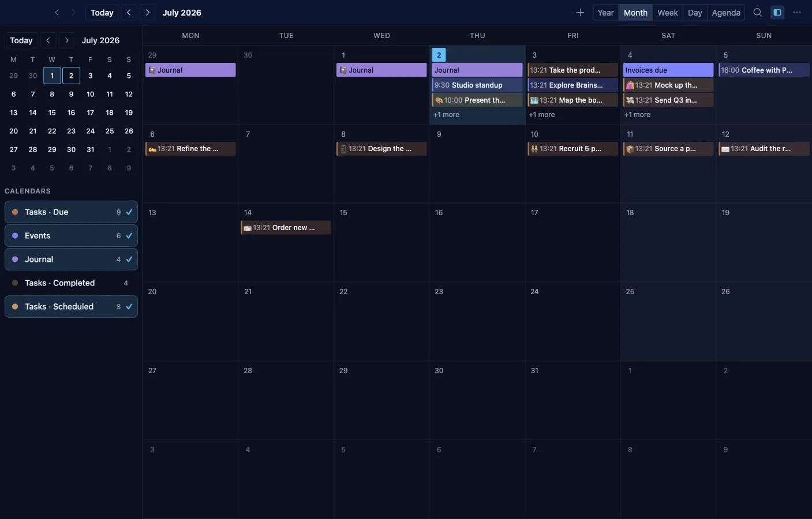This screenshot has height=519, width=812.
Task: Select day 15 in the mini calendar
Action: tap(52, 112)
